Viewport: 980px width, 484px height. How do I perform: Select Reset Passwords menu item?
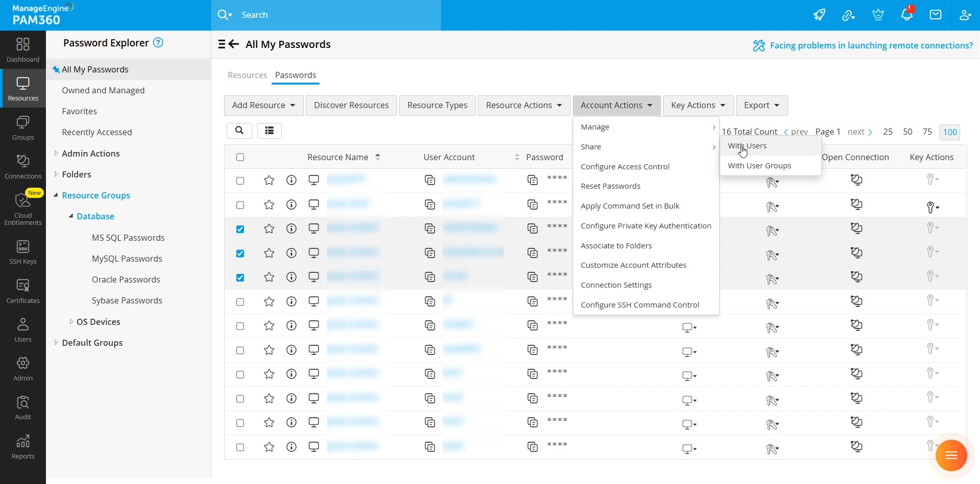(x=610, y=186)
